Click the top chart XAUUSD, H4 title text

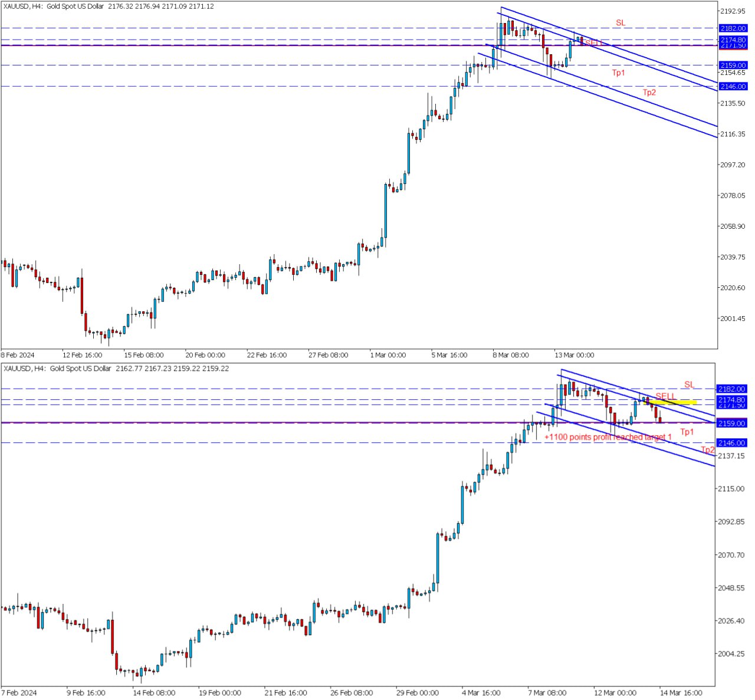click(109, 6)
